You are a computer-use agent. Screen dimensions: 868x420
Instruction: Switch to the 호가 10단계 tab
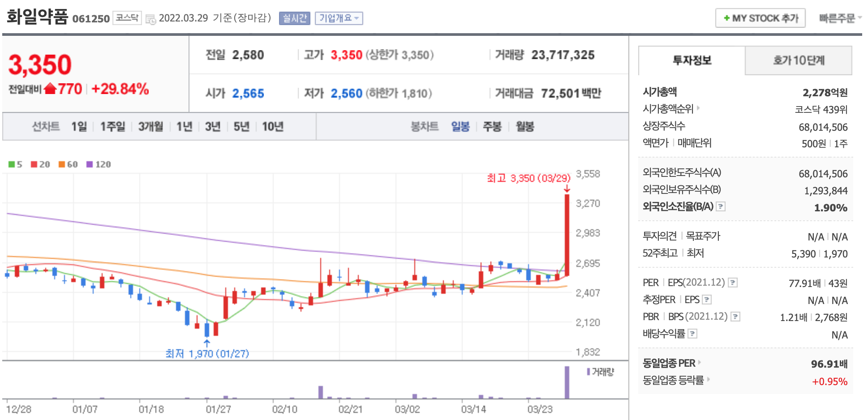coord(799,60)
